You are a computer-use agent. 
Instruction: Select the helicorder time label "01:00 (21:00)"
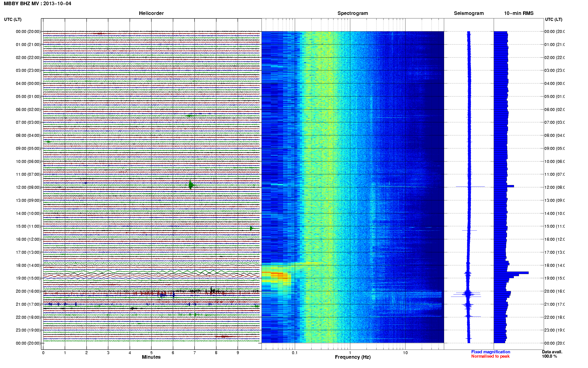tap(28, 44)
